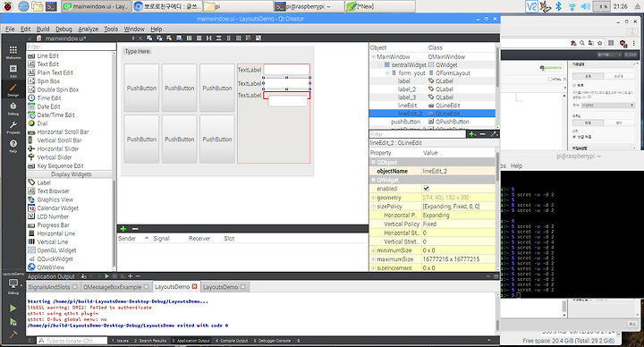This screenshot has width=644, height=347.
Task: Open the Analyze menu
Action: click(88, 29)
